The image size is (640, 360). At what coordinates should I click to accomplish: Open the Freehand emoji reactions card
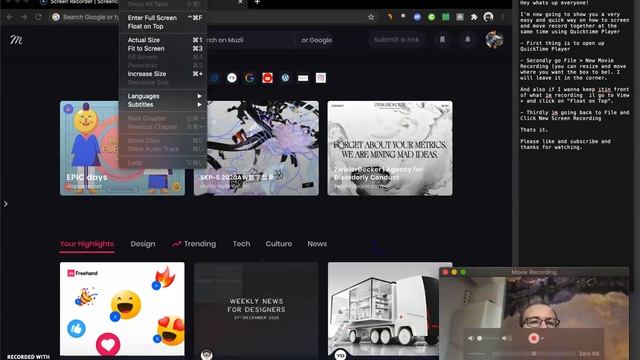122,309
